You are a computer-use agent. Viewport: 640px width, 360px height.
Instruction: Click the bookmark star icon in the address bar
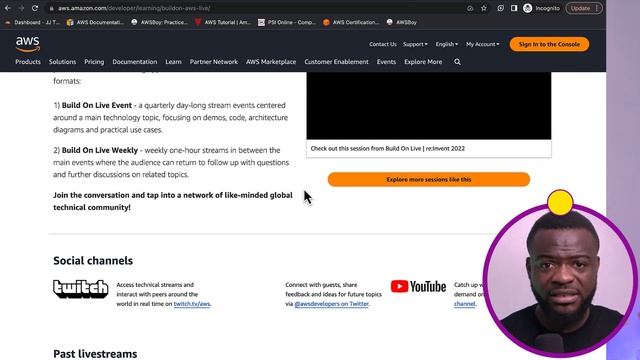point(484,8)
